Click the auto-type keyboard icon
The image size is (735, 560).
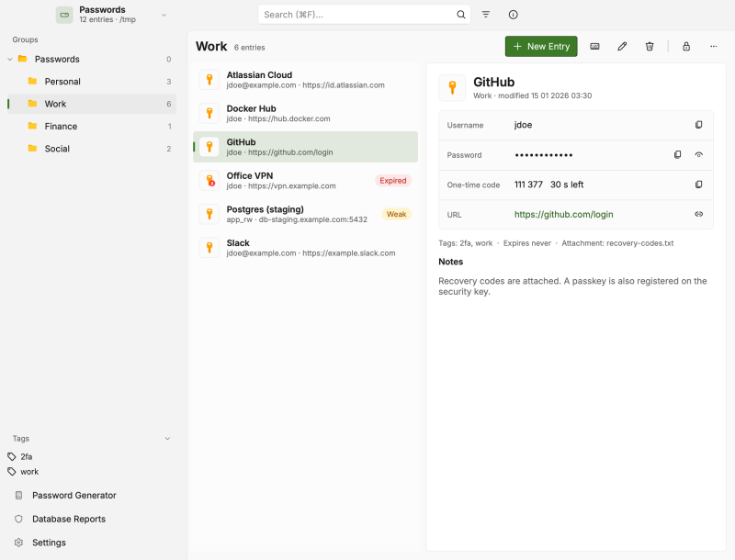(594, 46)
